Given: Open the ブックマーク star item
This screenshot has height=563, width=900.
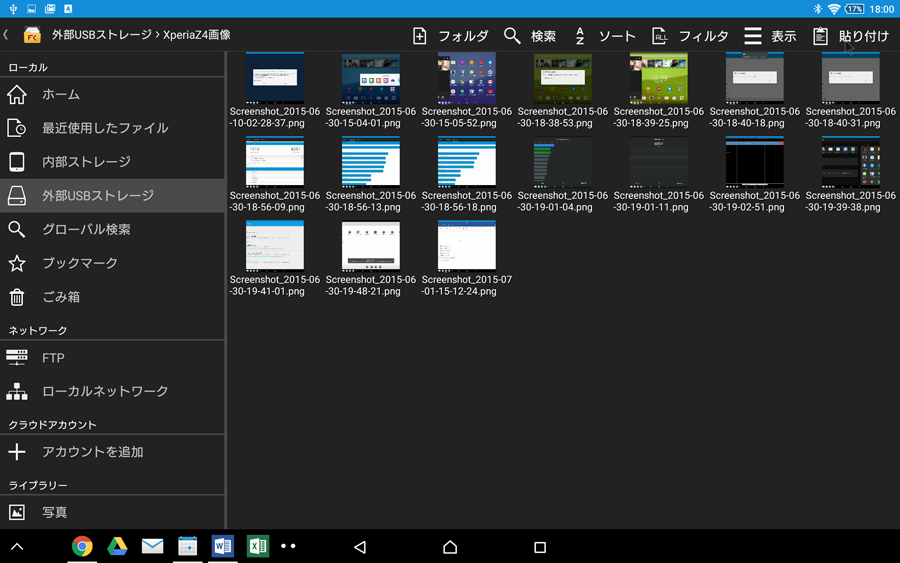Looking at the screenshot, I should [x=79, y=263].
